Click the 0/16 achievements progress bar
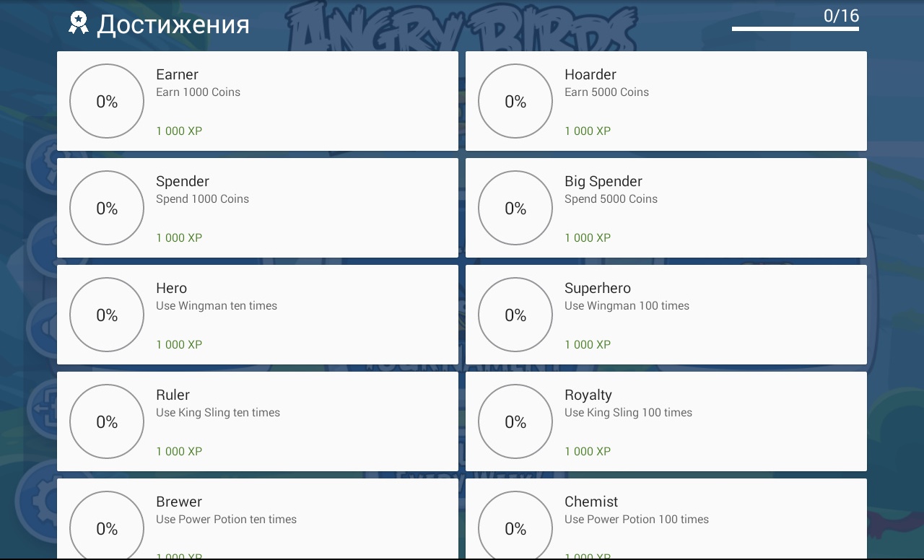 [796, 29]
